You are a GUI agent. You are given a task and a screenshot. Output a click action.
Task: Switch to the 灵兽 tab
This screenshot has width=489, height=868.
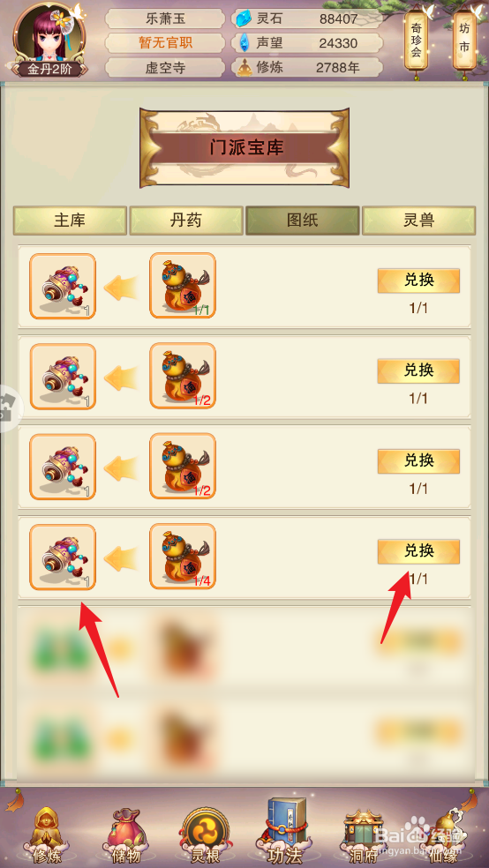tap(418, 221)
